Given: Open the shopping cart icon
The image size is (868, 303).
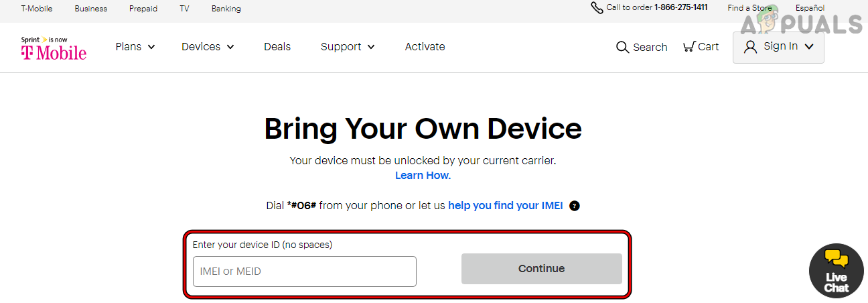Looking at the screenshot, I should [689, 46].
